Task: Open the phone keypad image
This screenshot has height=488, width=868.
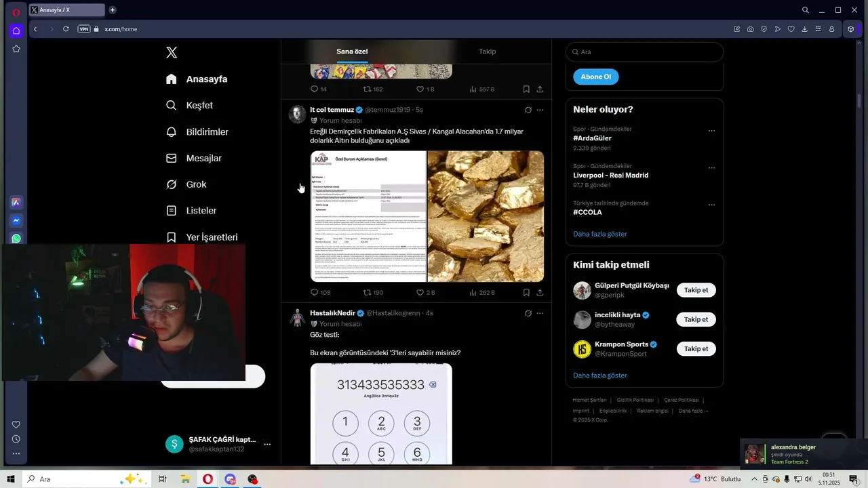Action: pos(381,414)
